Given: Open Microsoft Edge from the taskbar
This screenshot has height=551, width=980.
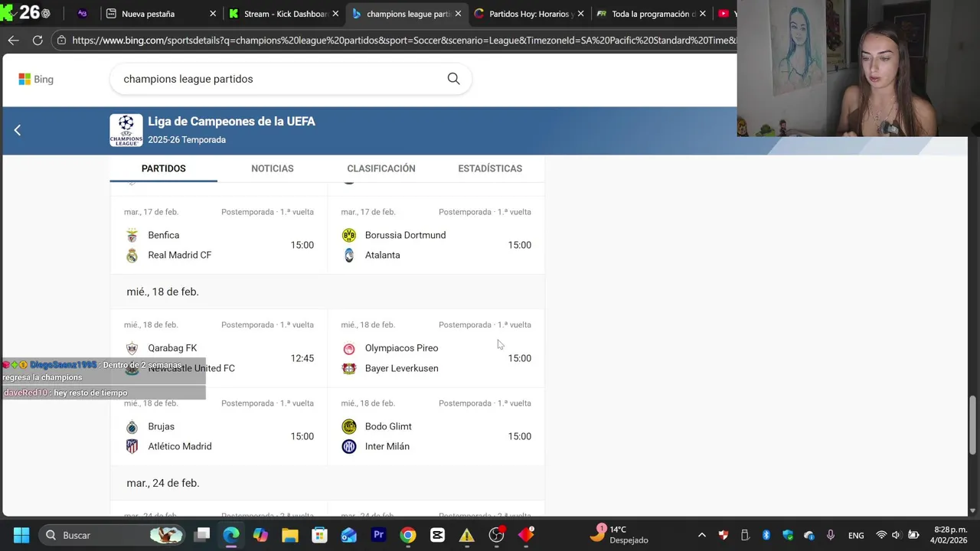Looking at the screenshot, I should pos(231,535).
